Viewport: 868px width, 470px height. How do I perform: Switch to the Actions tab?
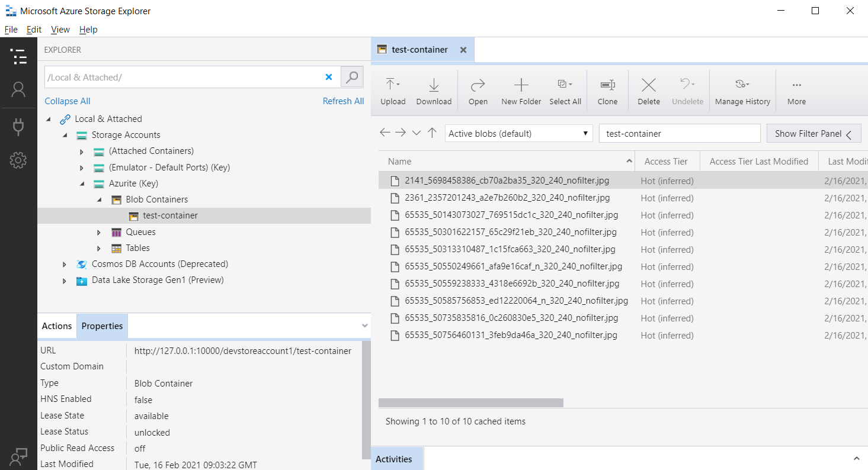click(x=57, y=326)
